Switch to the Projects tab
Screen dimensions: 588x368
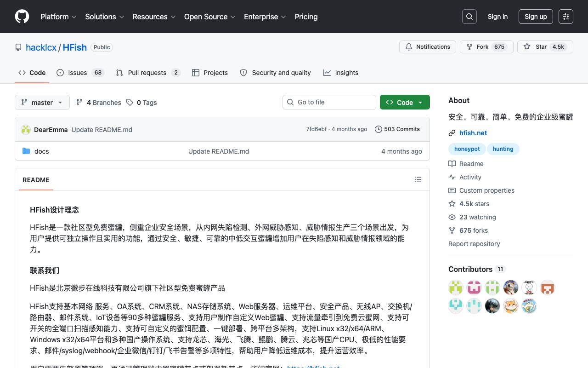tap(210, 73)
